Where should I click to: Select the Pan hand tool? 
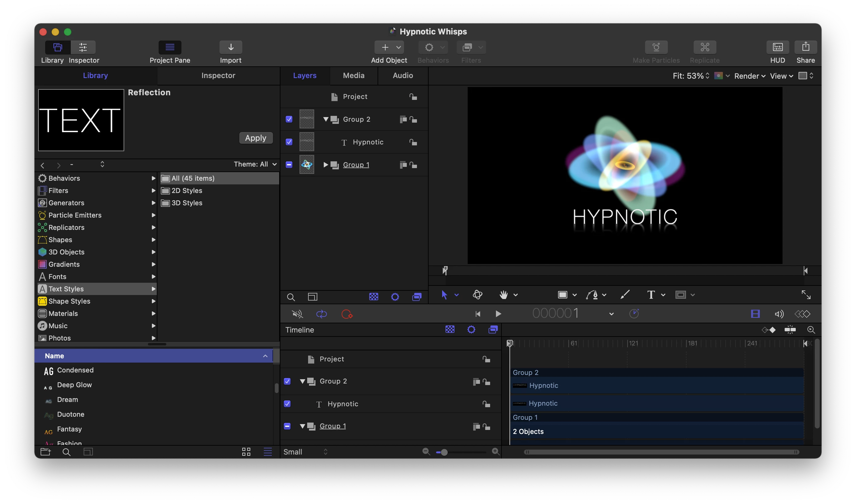pos(503,295)
